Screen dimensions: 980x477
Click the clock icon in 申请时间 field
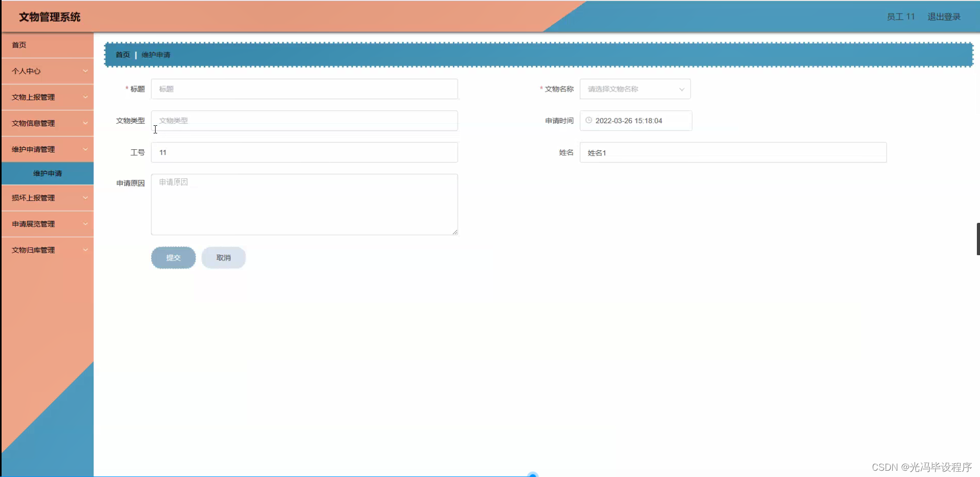click(589, 120)
